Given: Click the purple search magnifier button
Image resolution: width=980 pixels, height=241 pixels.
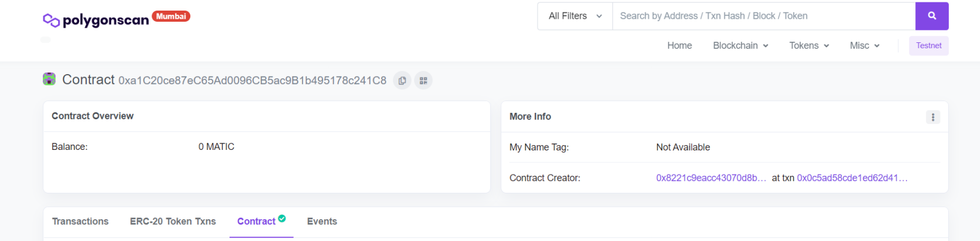Looking at the screenshot, I should [x=931, y=16].
